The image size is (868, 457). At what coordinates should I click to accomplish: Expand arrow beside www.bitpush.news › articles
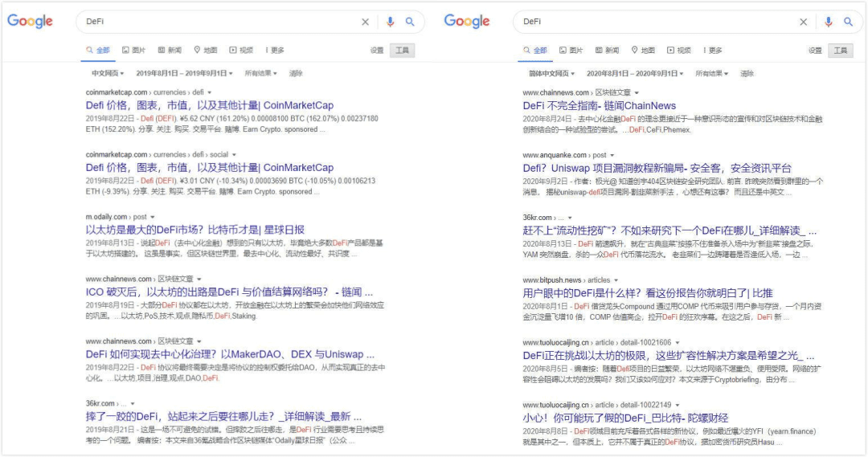pyautogui.click(x=616, y=280)
